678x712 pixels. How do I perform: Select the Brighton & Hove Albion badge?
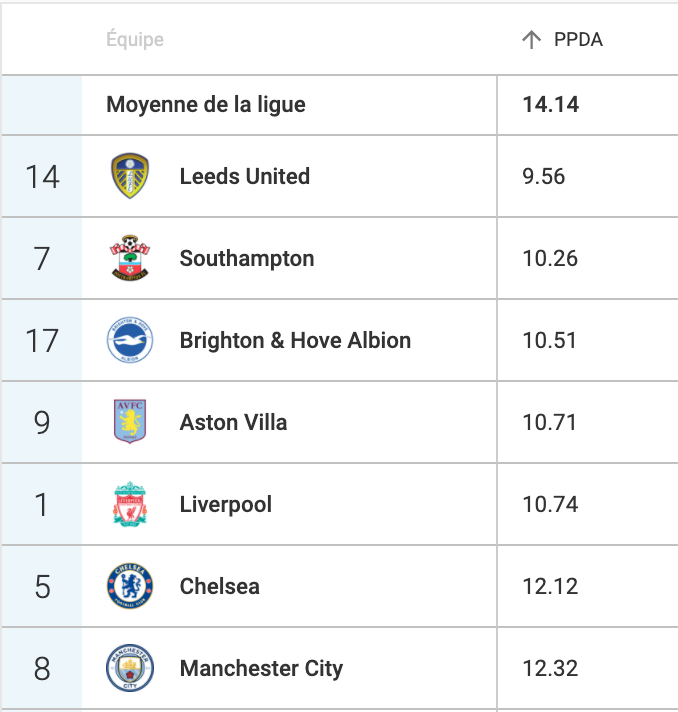[x=130, y=340]
